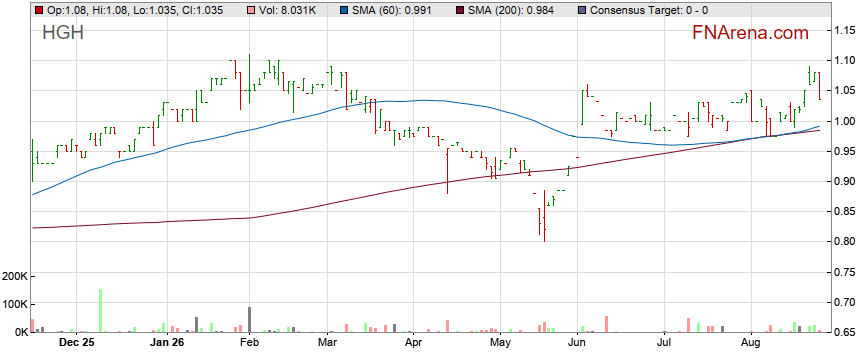Click the 'Jan 26' date axis label
This screenshot has width=859, height=363.
tap(167, 343)
